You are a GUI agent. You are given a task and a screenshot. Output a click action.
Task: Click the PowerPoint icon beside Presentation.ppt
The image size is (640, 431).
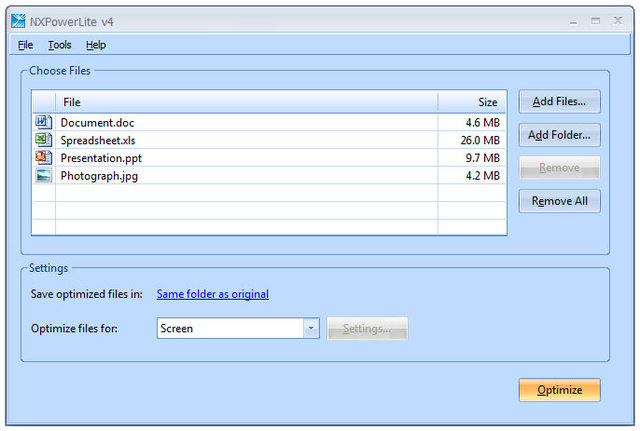[43, 157]
